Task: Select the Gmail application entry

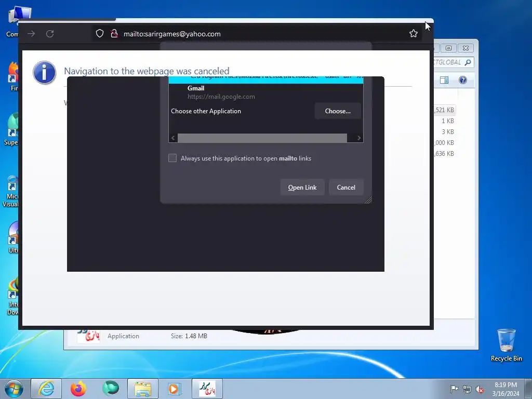Action: pos(265,92)
